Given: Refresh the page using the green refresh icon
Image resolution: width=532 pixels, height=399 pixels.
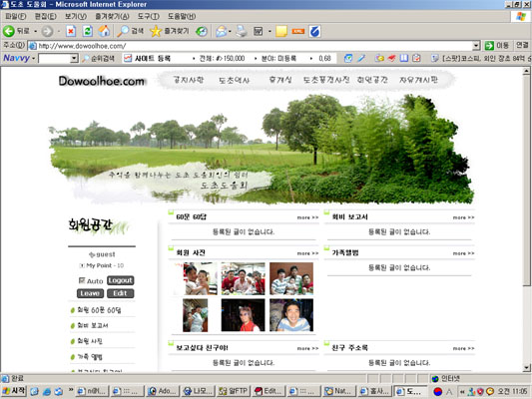Looking at the screenshot, I should coord(88,31).
